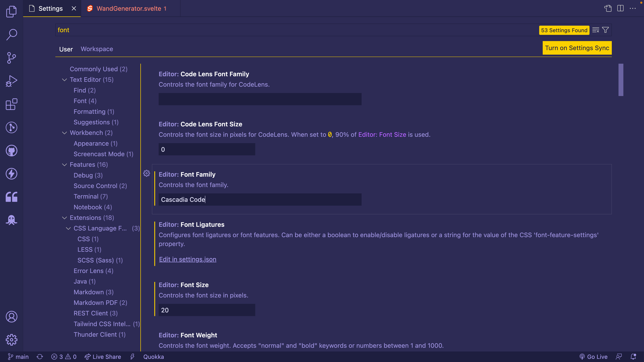The height and width of the screenshot is (362, 644).
Task: Open the settings filter funnel icon
Action: click(x=605, y=30)
